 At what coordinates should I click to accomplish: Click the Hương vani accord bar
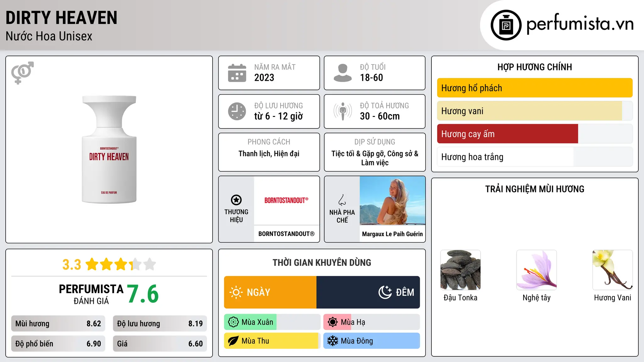[535, 111]
